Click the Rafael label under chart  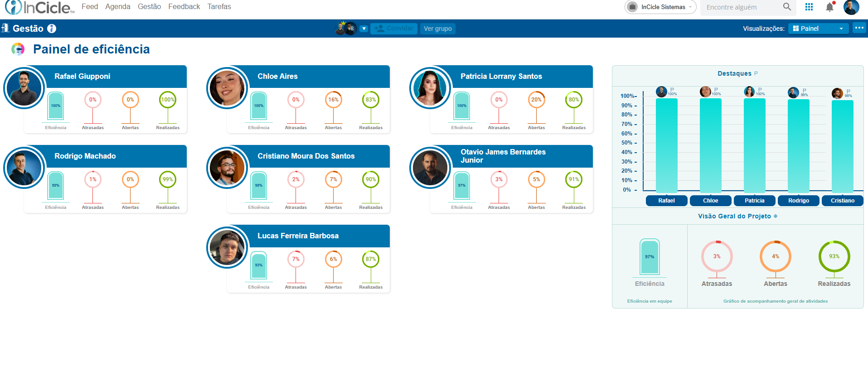coord(667,201)
